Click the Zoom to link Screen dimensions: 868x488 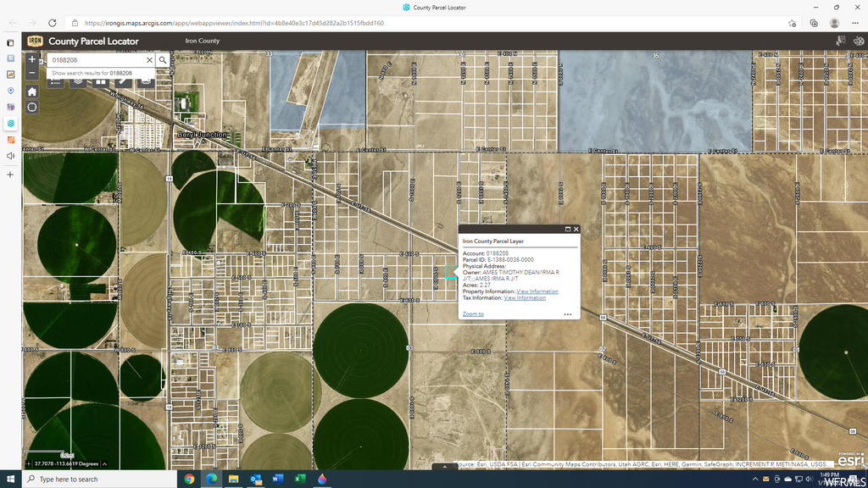(x=473, y=314)
